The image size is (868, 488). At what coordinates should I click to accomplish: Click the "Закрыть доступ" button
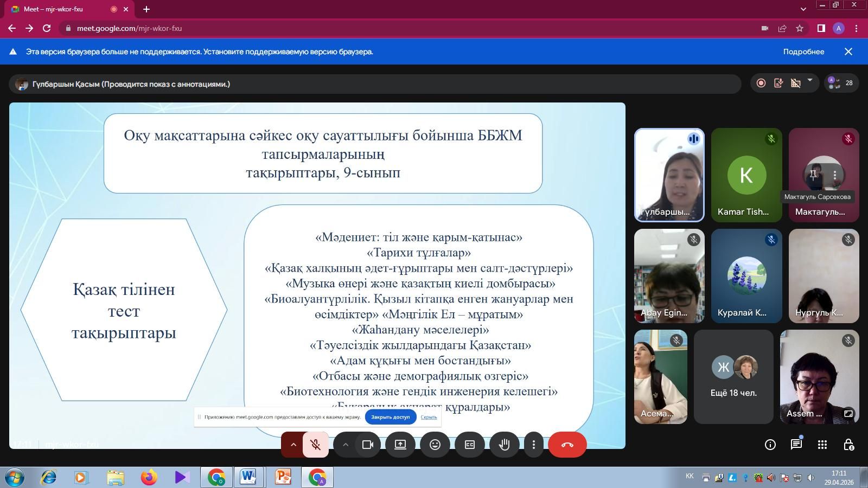(x=391, y=417)
